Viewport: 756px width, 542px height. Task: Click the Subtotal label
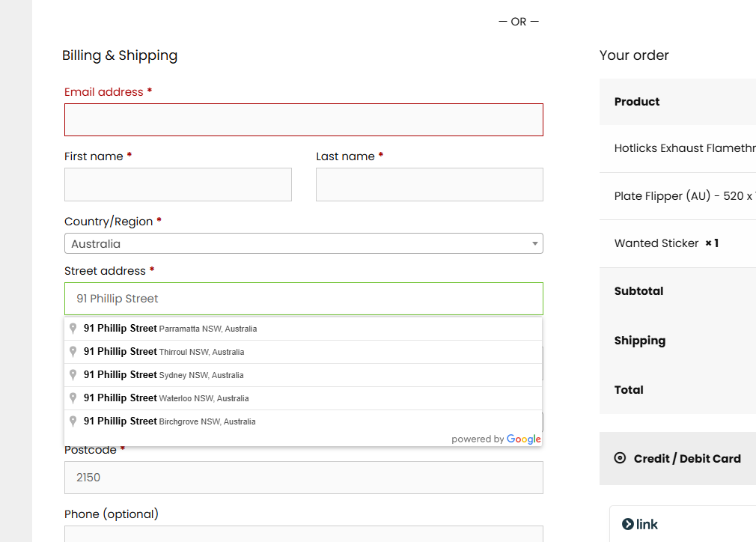(x=638, y=290)
